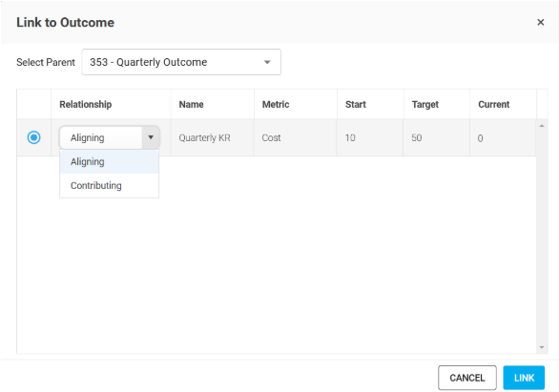Collapse the Relationship dropdown arrow

[x=151, y=137]
